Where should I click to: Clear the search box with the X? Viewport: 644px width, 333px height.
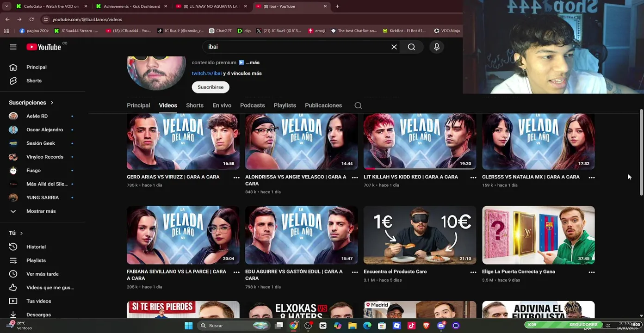pyautogui.click(x=394, y=47)
